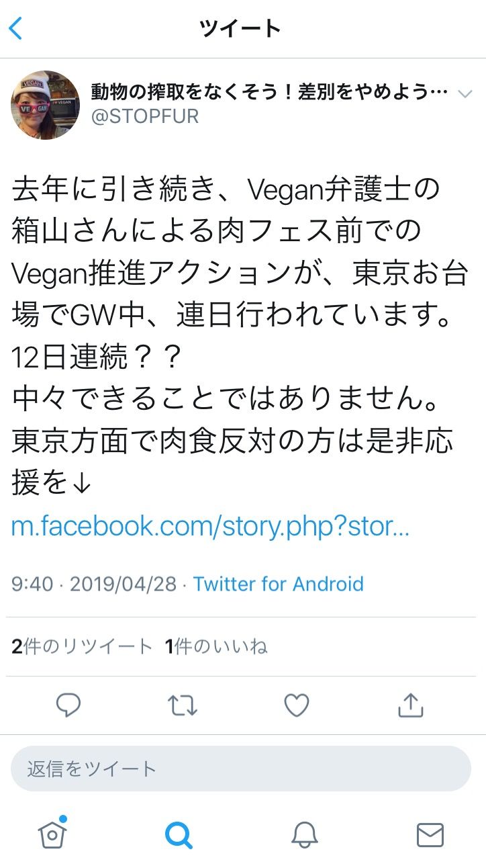Open the m.facebook.com story link
Screen dimensions: 486x868
tap(210, 527)
